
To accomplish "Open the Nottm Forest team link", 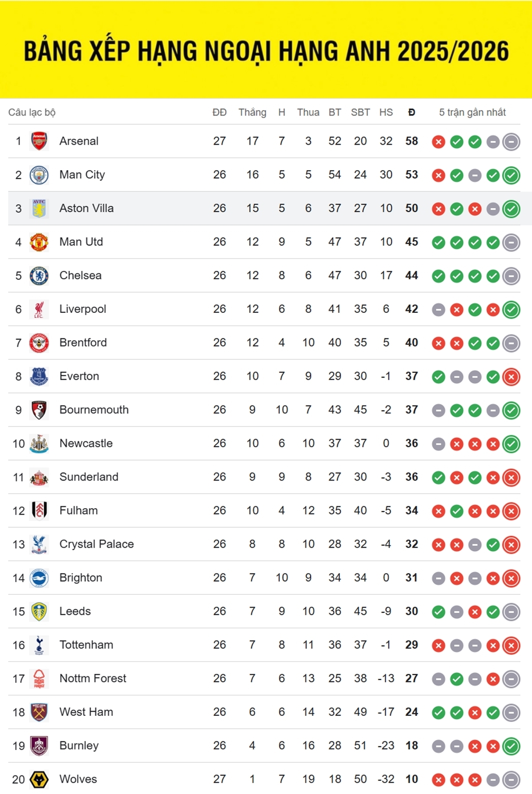I will click(x=93, y=678).
